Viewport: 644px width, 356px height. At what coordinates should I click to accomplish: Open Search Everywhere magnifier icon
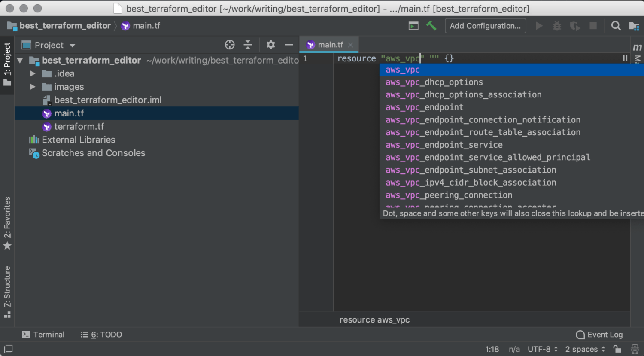[x=616, y=26]
